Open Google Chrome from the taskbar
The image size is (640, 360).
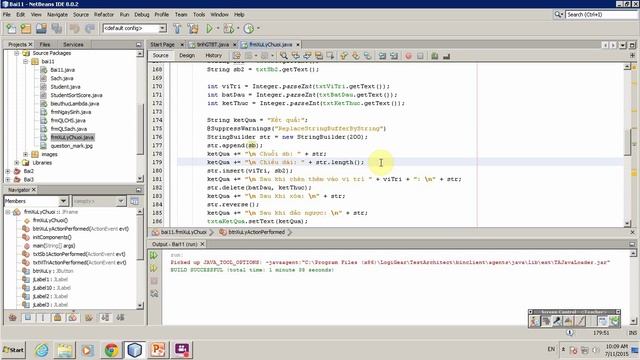111,350
